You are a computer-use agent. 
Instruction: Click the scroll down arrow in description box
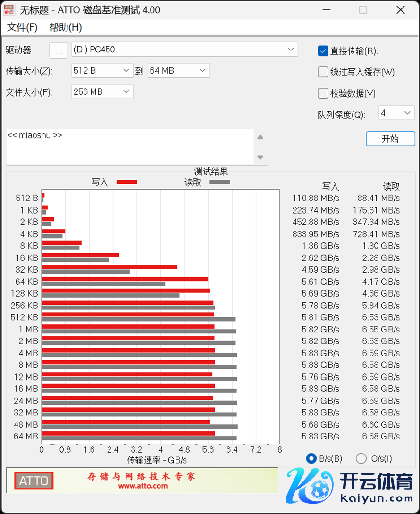pyautogui.click(x=260, y=158)
